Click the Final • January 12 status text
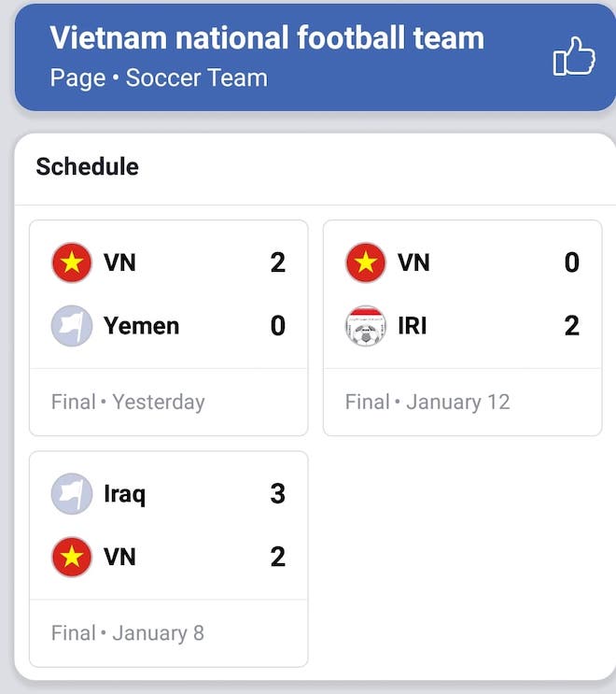Screen dimensions: 616x694 click(427, 403)
